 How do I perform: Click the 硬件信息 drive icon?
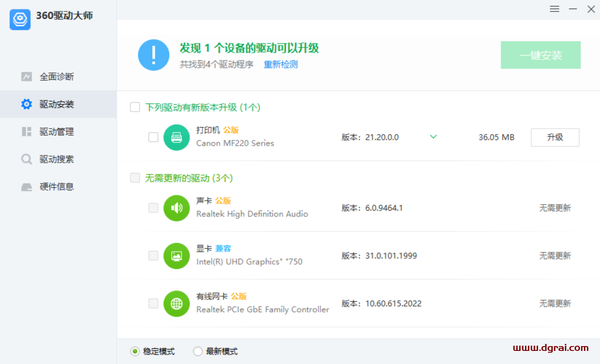click(x=27, y=187)
